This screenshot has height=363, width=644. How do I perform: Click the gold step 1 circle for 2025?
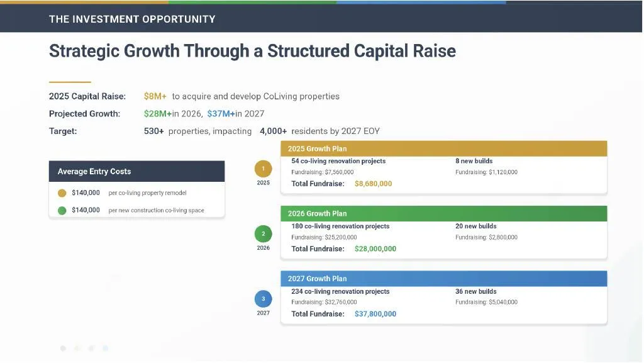click(x=264, y=169)
